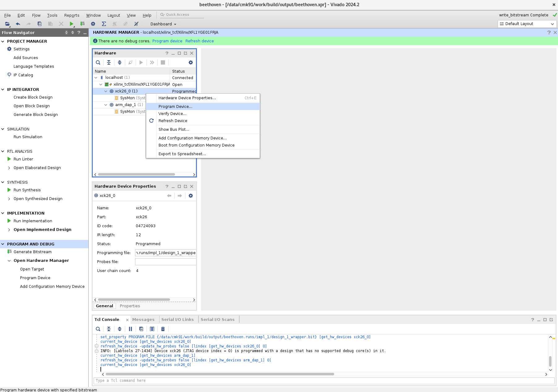This screenshot has width=558, height=392.
Task: Open Hardware panel help question mark
Action: [x=167, y=53]
